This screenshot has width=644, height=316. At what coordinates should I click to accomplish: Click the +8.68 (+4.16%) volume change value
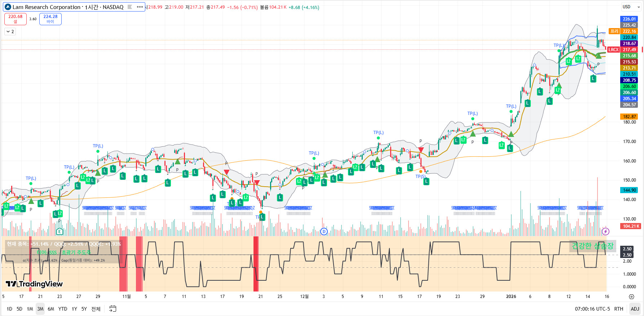(x=304, y=7)
